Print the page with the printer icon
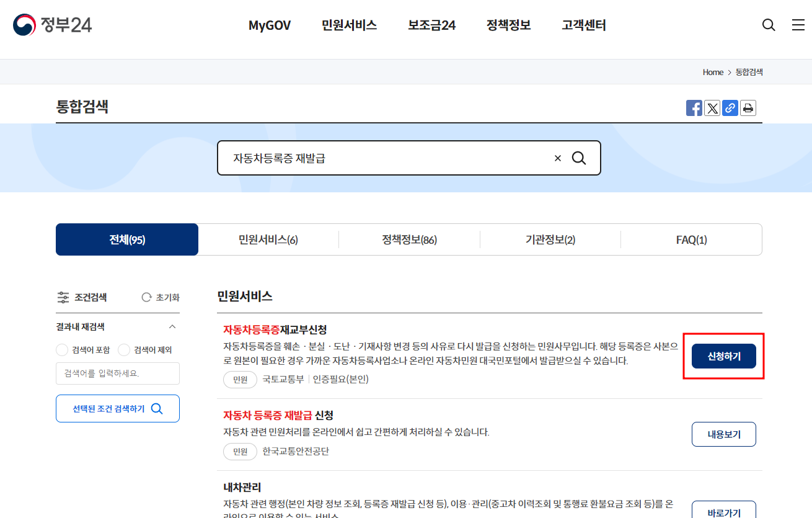 pyautogui.click(x=748, y=107)
